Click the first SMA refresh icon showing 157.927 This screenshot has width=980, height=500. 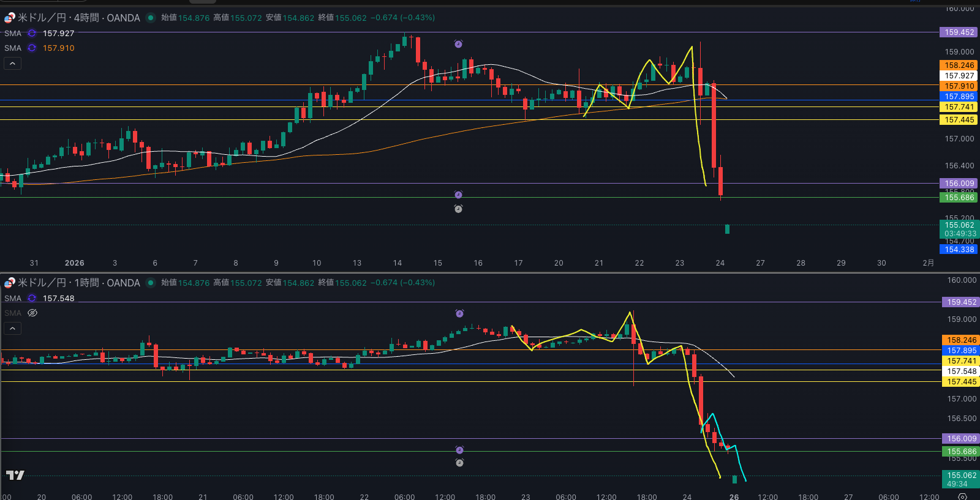pos(32,34)
